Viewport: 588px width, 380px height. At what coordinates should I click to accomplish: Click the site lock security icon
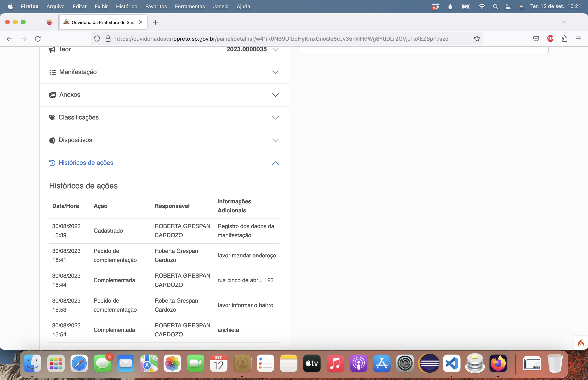[108, 39]
